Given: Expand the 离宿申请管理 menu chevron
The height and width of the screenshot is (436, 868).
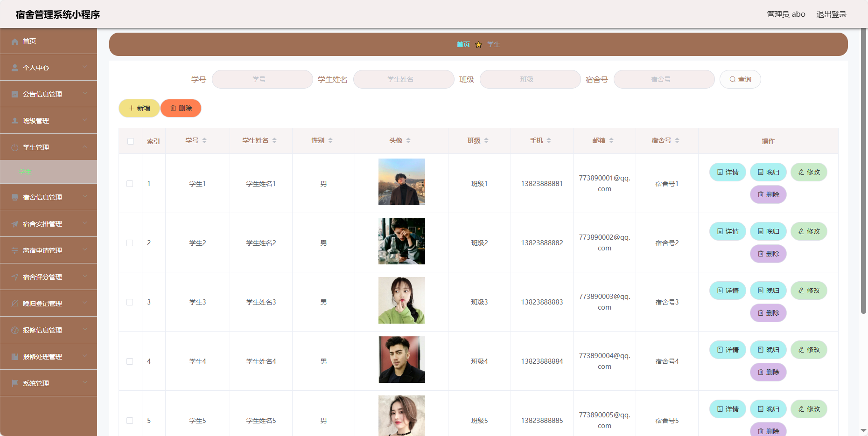Looking at the screenshot, I should click(x=85, y=250).
